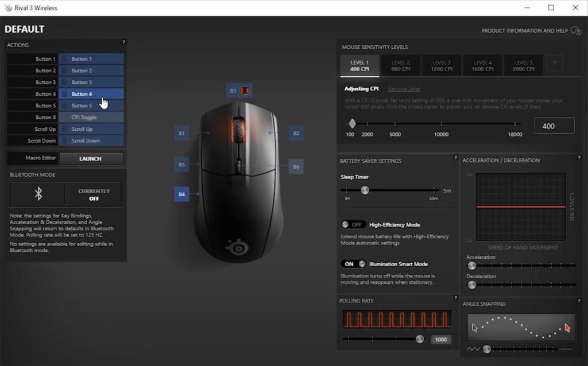This screenshot has width=588, height=366.
Task: Open CPI Toggle action for Button 6
Action: click(x=91, y=117)
